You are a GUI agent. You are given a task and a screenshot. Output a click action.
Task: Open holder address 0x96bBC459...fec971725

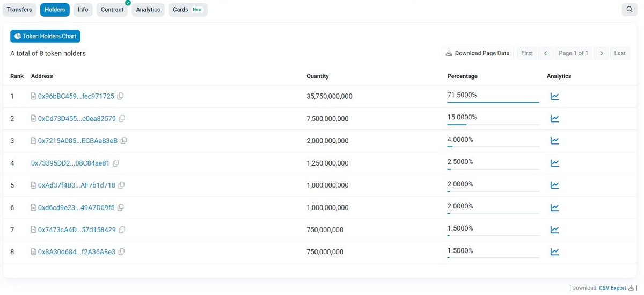point(76,96)
